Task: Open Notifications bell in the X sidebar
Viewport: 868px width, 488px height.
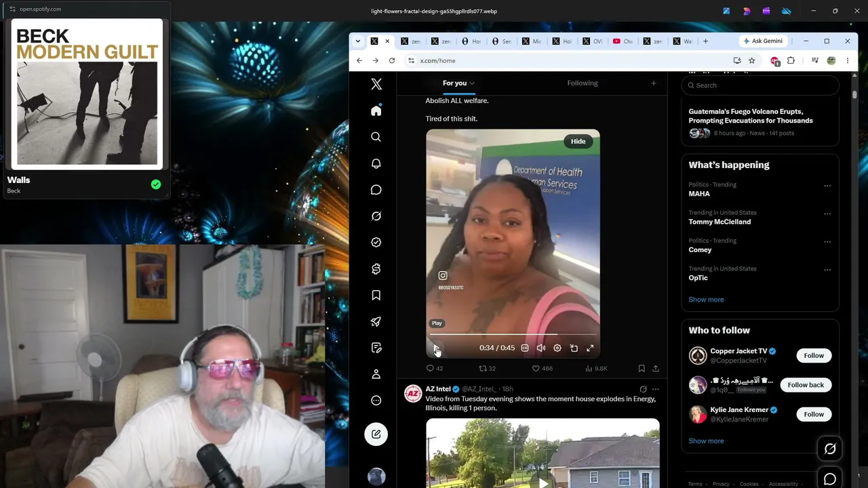Action: pyautogui.click(x=376, y=163)
